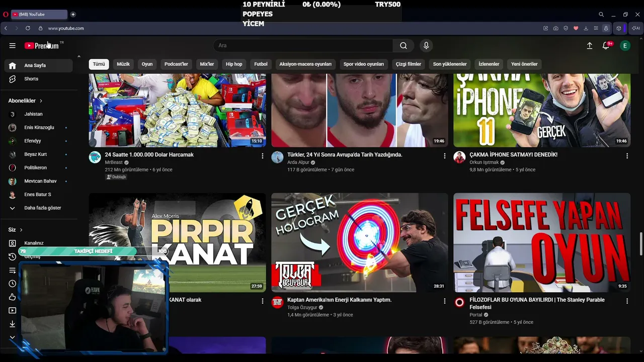The height and width of the screenshot is (362, 644).
Task: Open Opera easy setup sliders icon
Action: coord(596,28)
